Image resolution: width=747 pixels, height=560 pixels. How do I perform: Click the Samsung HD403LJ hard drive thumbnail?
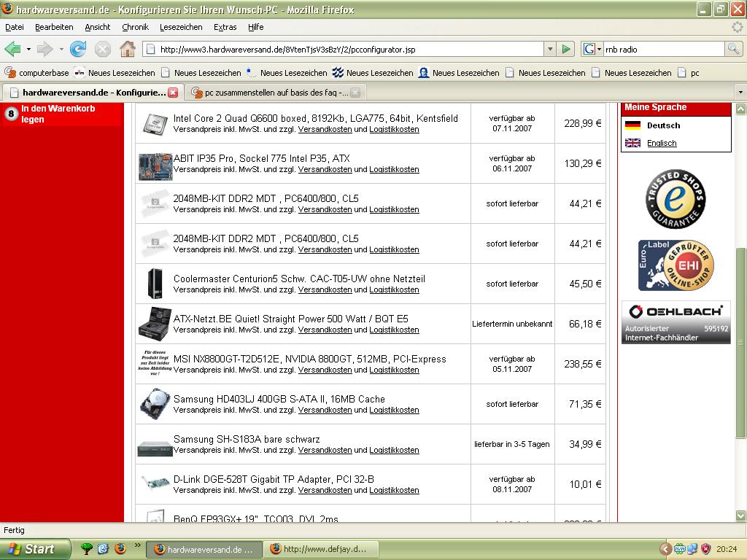click(155, 404)
